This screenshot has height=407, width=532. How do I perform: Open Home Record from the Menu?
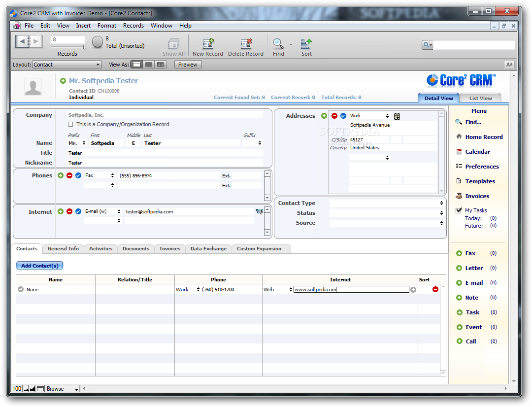pyautogui.click(x=484, y=137)
